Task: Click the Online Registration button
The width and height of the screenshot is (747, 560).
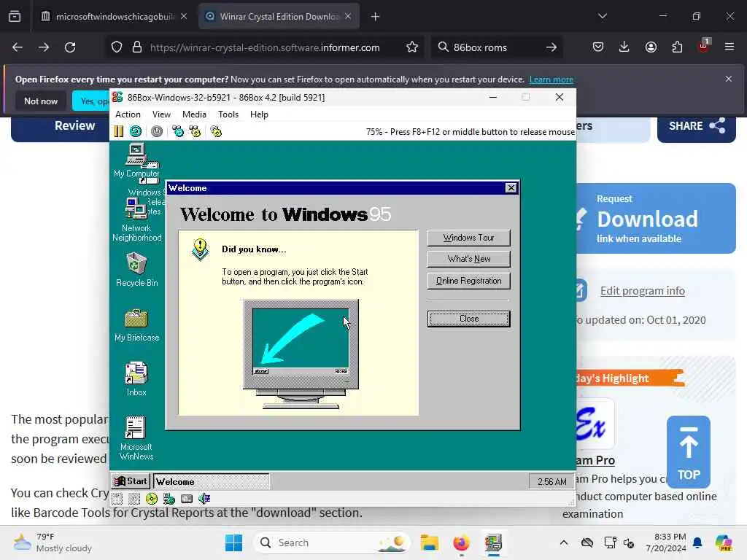Action: [469, 281]
